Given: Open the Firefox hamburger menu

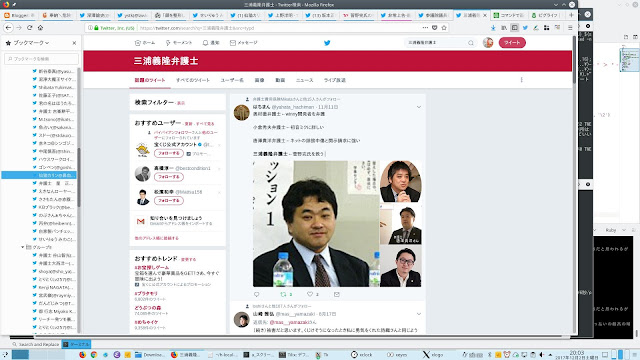Looking at the screenshot, I should point(570,28).
